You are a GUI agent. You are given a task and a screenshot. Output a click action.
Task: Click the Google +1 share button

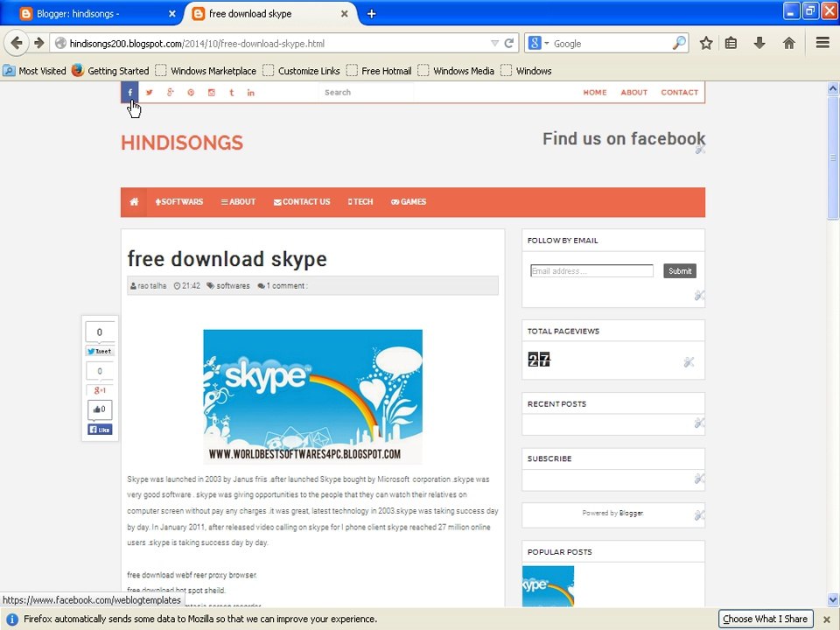(100, 390)
